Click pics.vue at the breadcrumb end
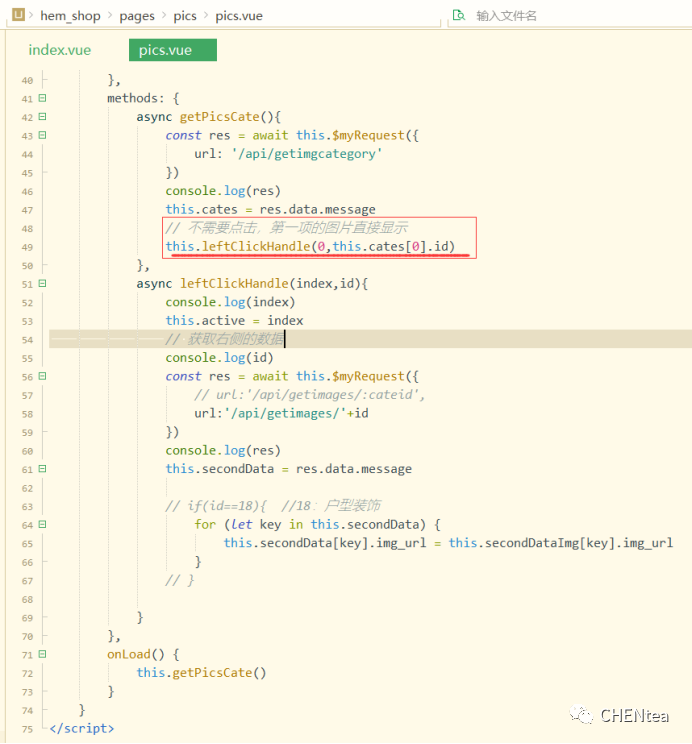The width and height of the screenshot is (692, 744). 239,16
